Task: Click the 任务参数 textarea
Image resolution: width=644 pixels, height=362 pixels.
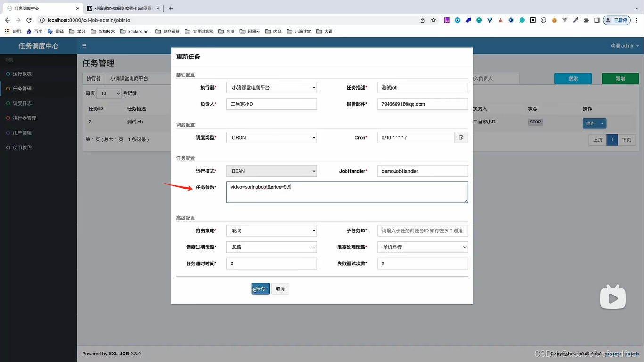Action: (347, 192)
